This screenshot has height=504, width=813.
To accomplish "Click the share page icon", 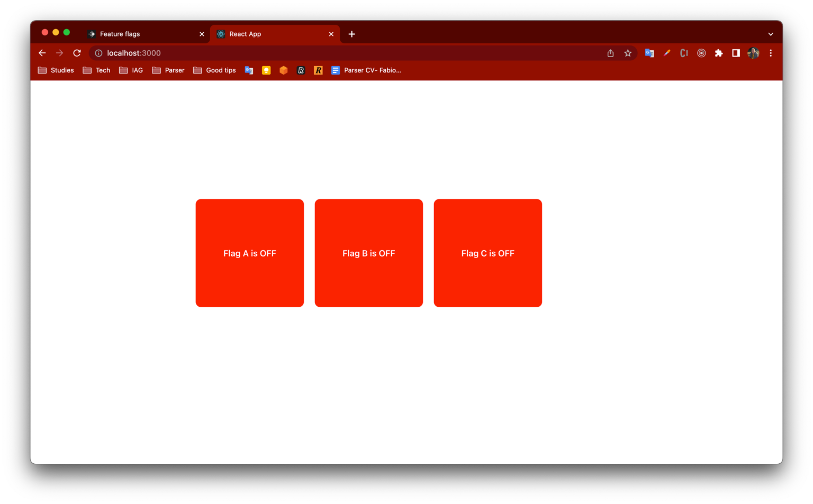I will coord(610,53).
